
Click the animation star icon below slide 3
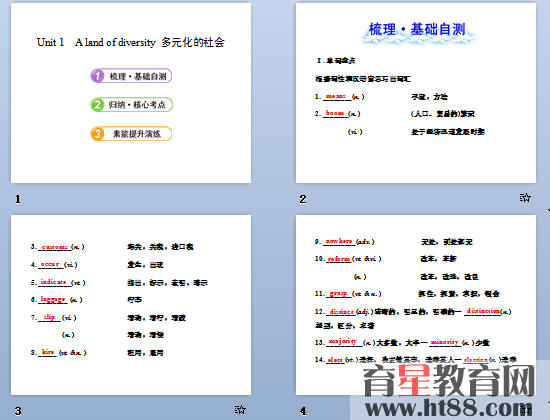pyautogui.click(x=240, y=409)
